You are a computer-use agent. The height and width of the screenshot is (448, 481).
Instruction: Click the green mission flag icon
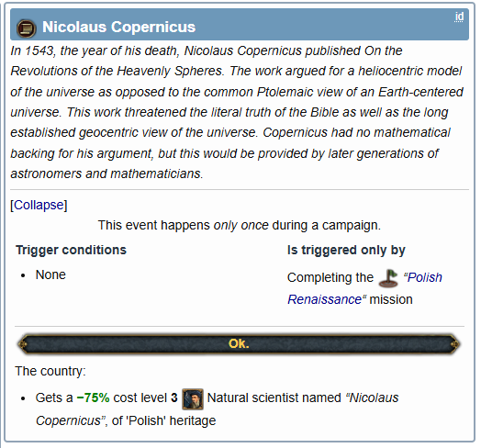pyautogui.click(x=388, y=278)
